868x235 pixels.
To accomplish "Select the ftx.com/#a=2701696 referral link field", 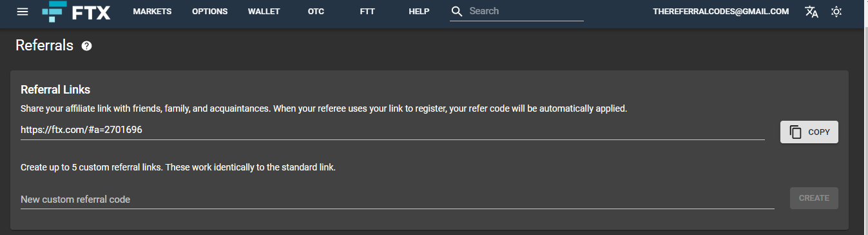I will [x=392, y=130].
